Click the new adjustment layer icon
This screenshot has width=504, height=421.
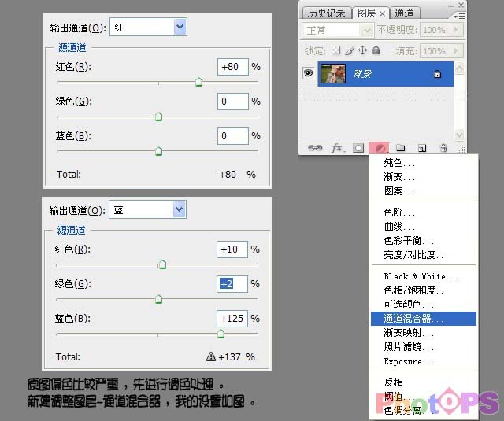(380, 147)
